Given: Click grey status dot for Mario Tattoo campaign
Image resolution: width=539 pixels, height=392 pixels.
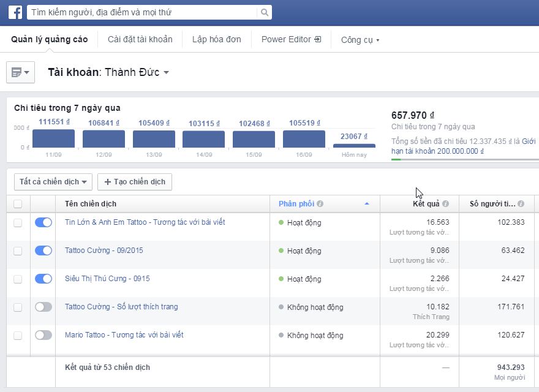Looking at the screenshot, I should click(281, 335).
